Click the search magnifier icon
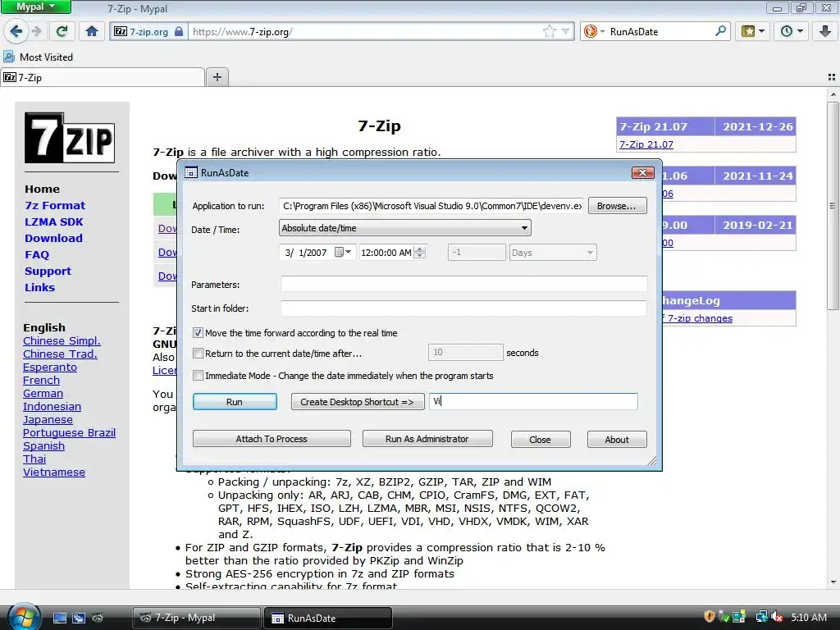 click(720, 31)
